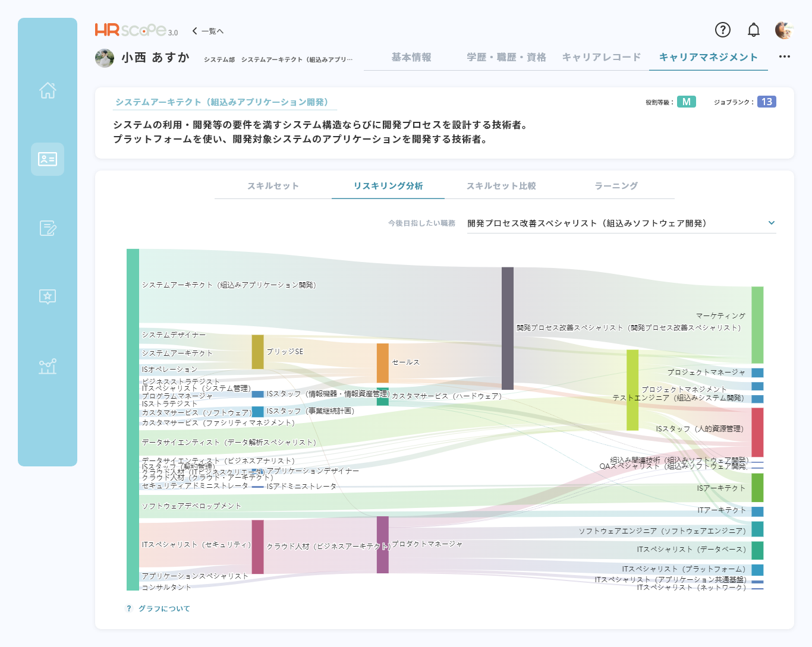Click ITスペシャリスト（セキュリティ） label
Screen dimensions: 812x647
[196, 545]
